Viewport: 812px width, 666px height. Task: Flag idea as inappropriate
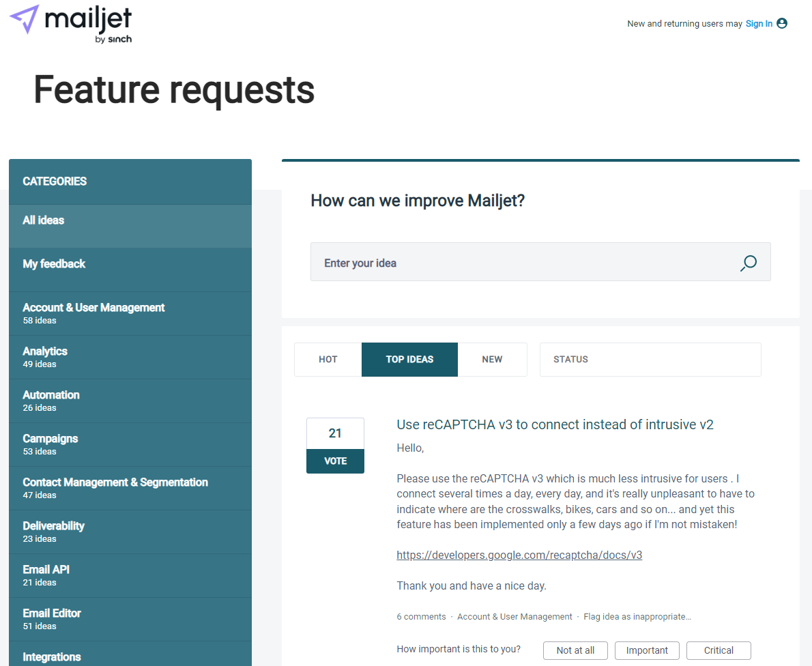[637, 617]
